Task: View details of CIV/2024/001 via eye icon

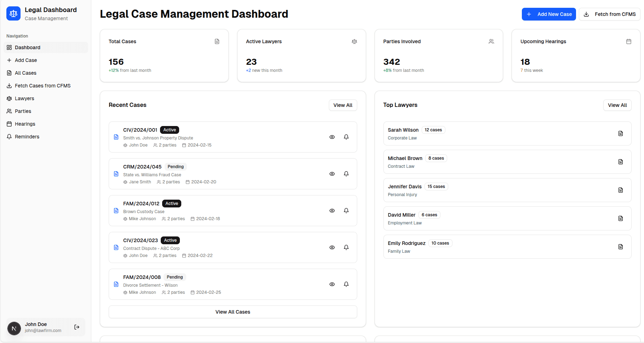Action: (332, 137)
